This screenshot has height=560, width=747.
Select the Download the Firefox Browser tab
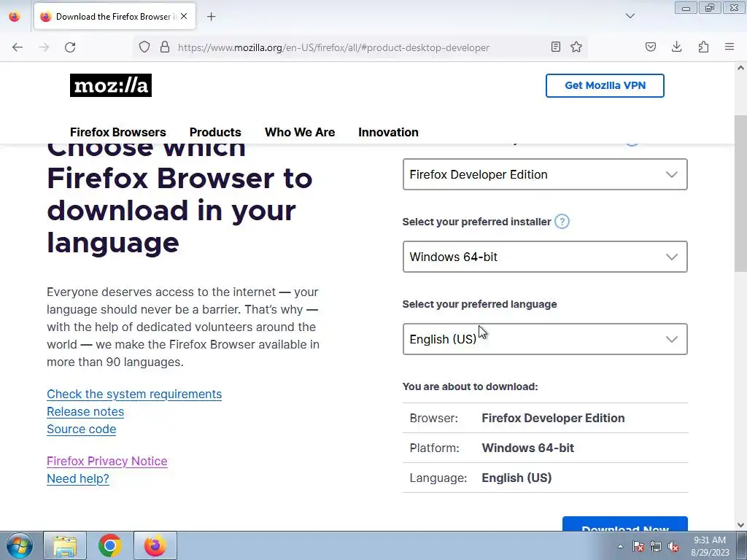tap(115, 17)
